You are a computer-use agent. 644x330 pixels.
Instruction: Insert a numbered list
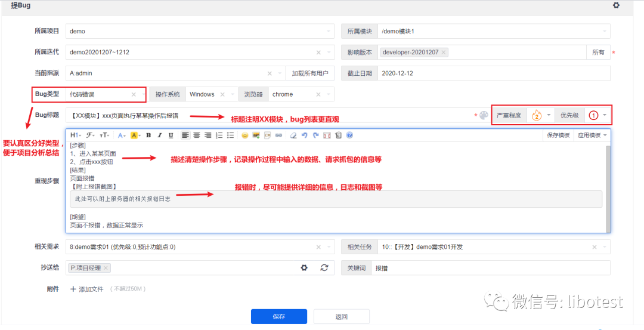point(219,135)
